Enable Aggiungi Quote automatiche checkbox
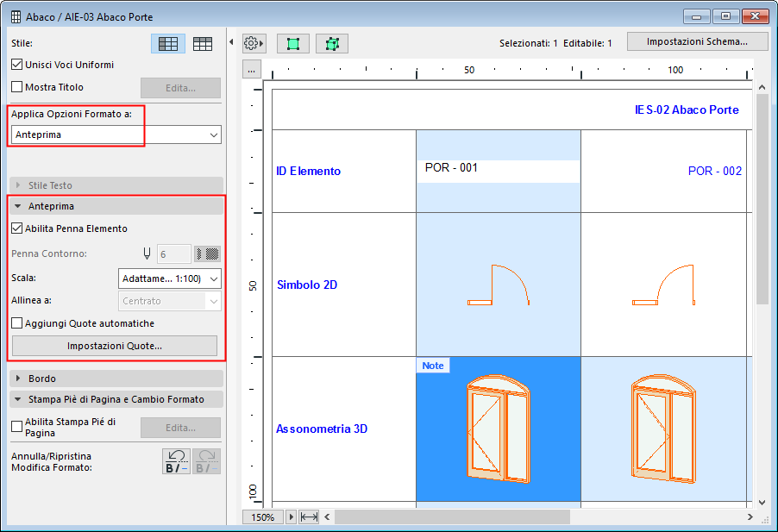 point(17,323)
